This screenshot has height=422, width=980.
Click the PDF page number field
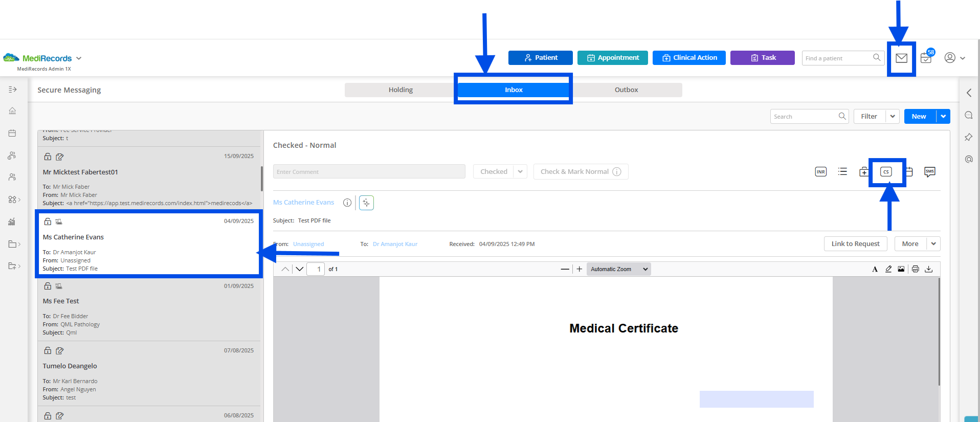pos(316,269)
